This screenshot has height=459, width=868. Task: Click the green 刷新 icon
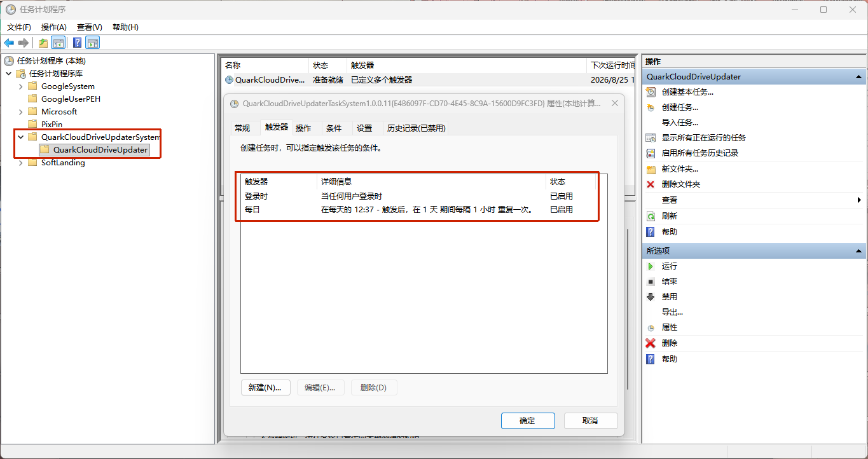point(651,216)
